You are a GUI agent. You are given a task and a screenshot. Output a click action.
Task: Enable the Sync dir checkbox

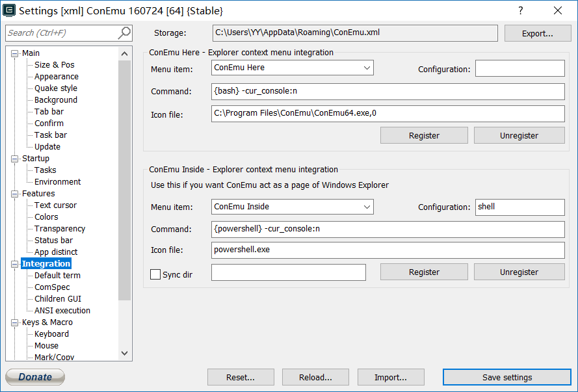tap(155, 274)
